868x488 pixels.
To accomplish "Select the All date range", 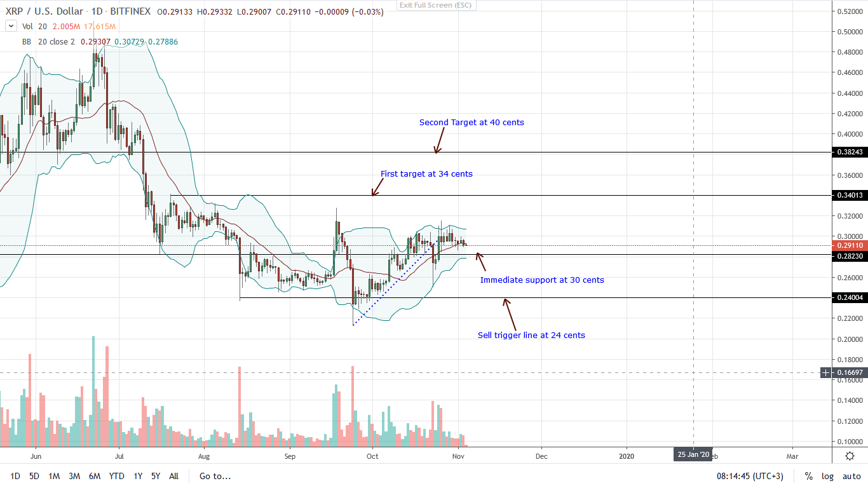I will click(x=173, y=476).
